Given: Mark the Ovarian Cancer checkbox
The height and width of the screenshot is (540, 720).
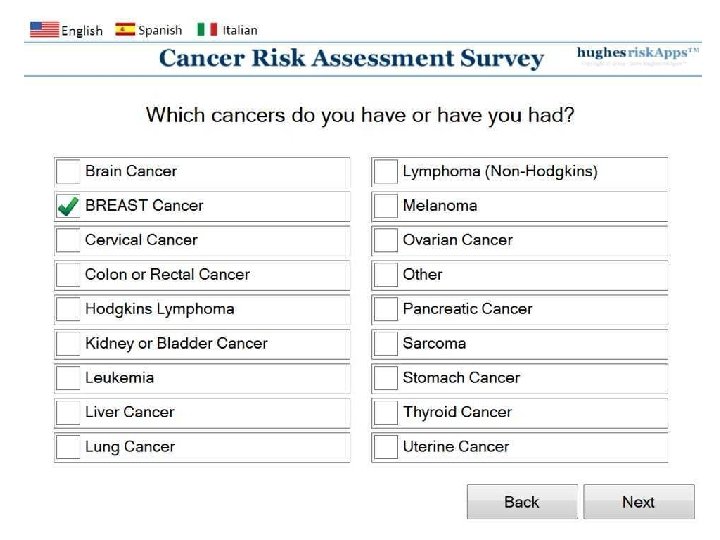Looking at the screenshot, I should (x=386, y=241).
